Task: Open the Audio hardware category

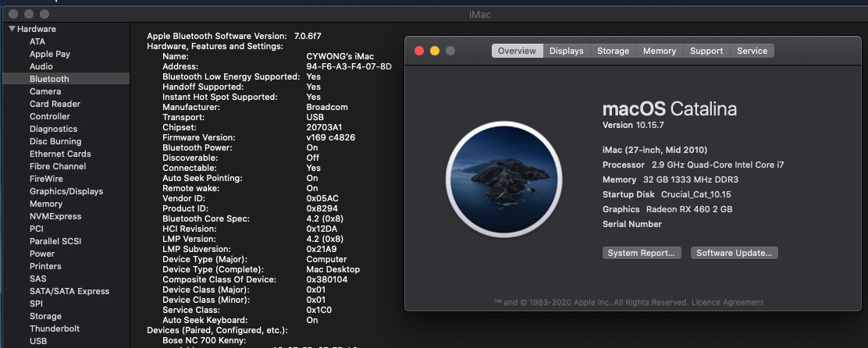Action: pyautogui.click(x=41, y=66)
